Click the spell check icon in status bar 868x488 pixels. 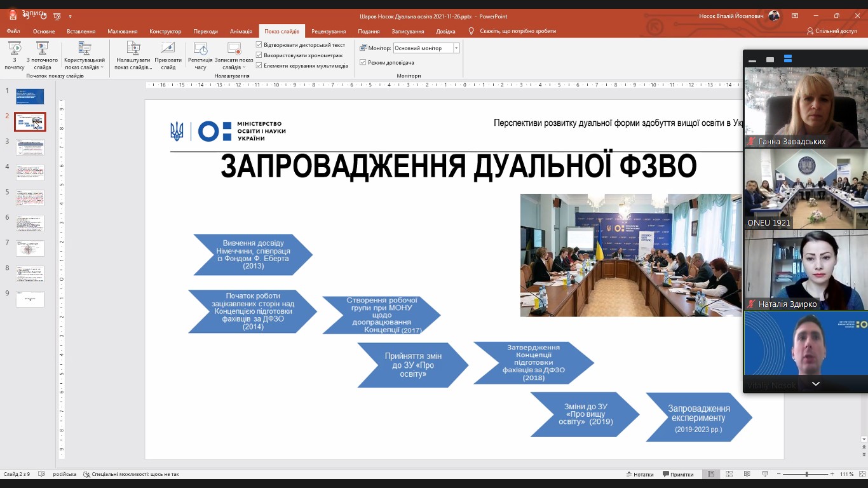point(41,474)
